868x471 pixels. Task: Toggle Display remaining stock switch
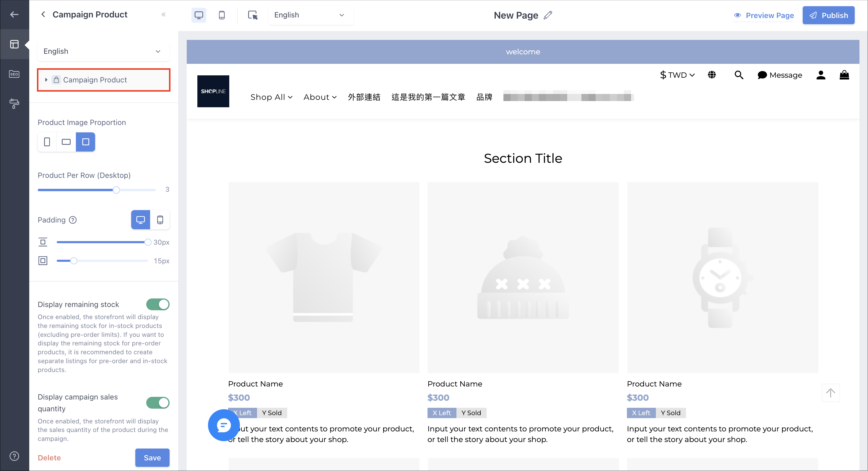click(158, 305)
